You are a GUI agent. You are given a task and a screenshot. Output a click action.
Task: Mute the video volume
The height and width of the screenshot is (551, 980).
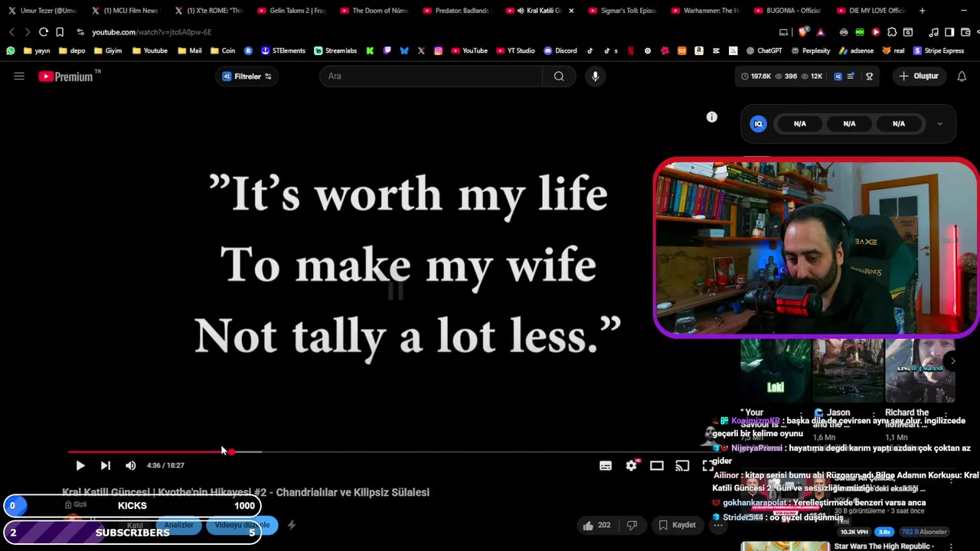(131, 465)
